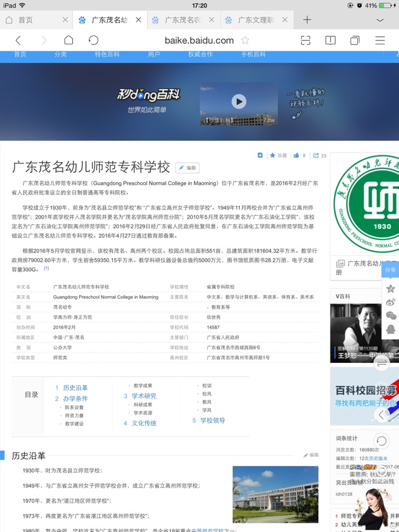This screenshot has width=399, height=532.
Task: Open reference footnote [1]
Action: point(46,268)
